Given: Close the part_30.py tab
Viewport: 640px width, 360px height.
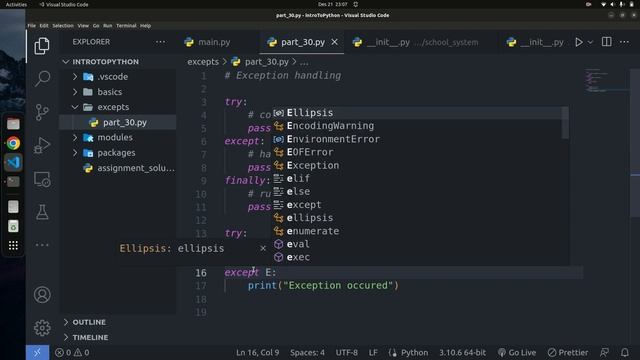Looking at the screenshot, I should pos(334,42).
